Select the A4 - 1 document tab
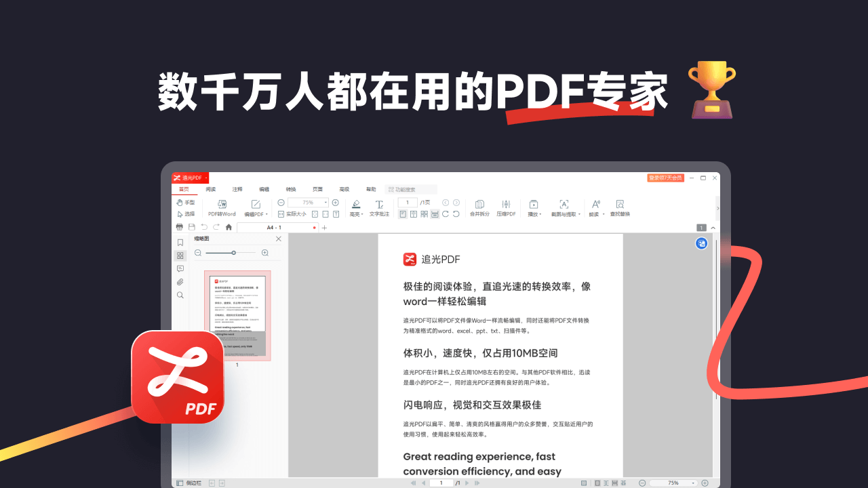 tap(278, 228)
